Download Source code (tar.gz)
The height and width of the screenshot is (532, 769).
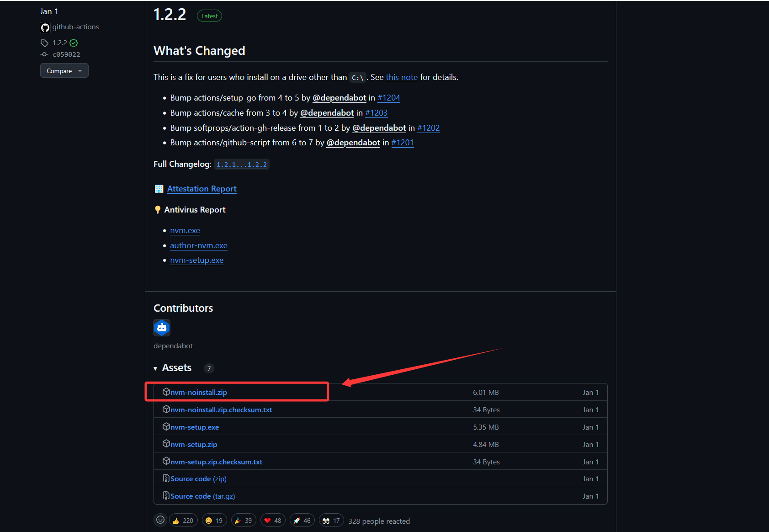coord(203,496)
